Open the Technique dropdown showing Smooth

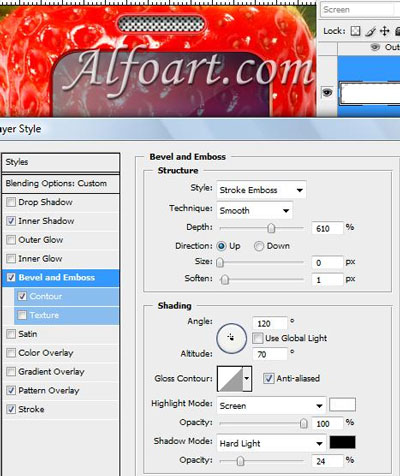point(255,210)
